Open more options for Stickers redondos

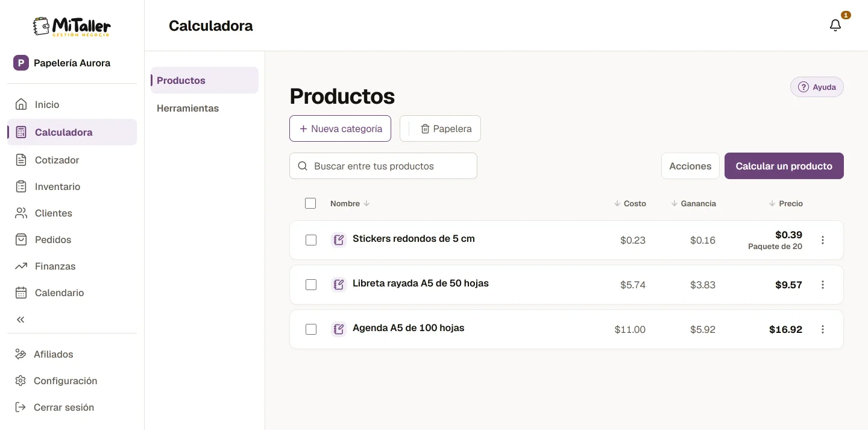point(823,240)
